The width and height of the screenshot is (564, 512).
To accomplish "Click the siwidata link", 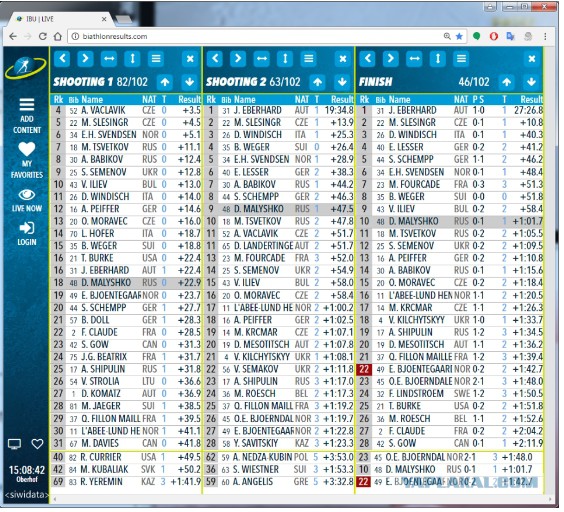I will point(26,494).
